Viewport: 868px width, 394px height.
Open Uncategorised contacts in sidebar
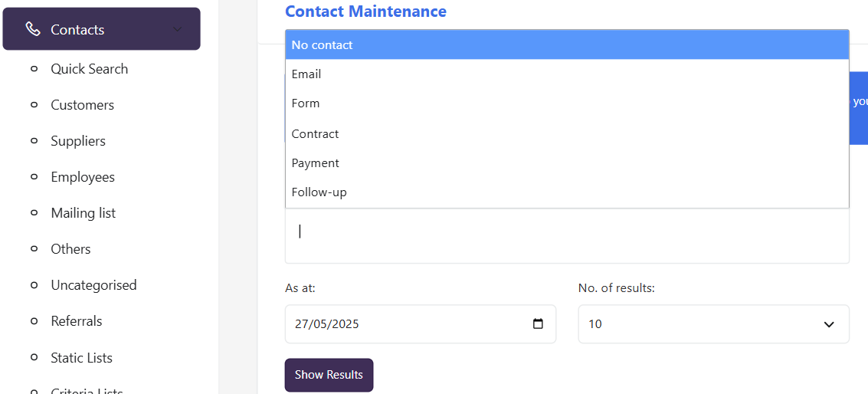click(x=93, y=285)
